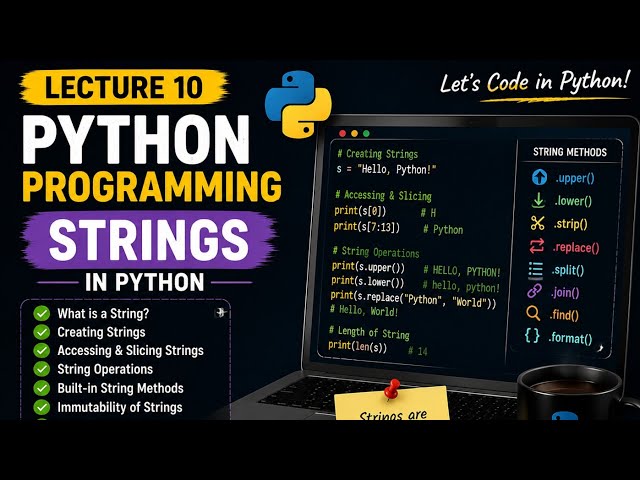640x480 pixels.
Task: Click the Let's Code in Python! slogan
Action: tap(535, 81)
